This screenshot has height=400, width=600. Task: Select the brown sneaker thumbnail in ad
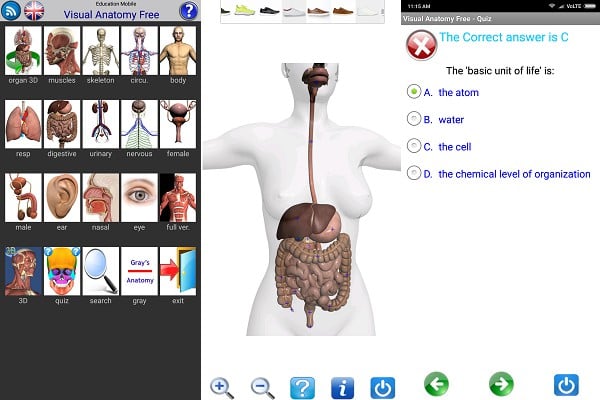point(318,11)
